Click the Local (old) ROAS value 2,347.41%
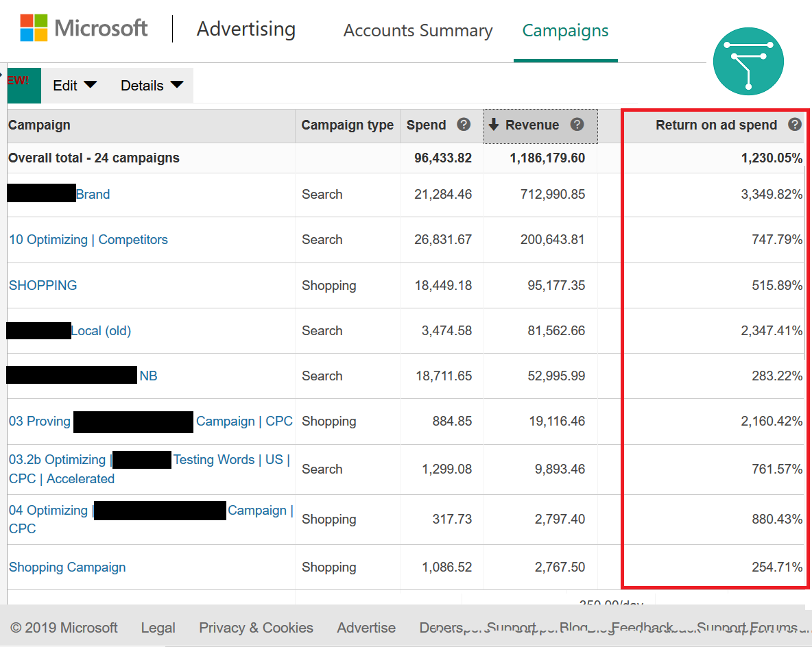Viewport: 812px width, 647px height. pos(772,331)
